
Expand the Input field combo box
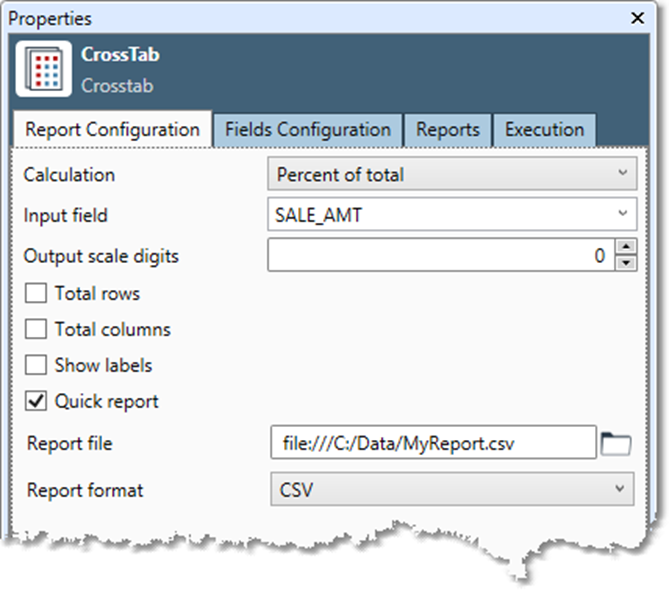pyautogui.click(x=623, y=214)
